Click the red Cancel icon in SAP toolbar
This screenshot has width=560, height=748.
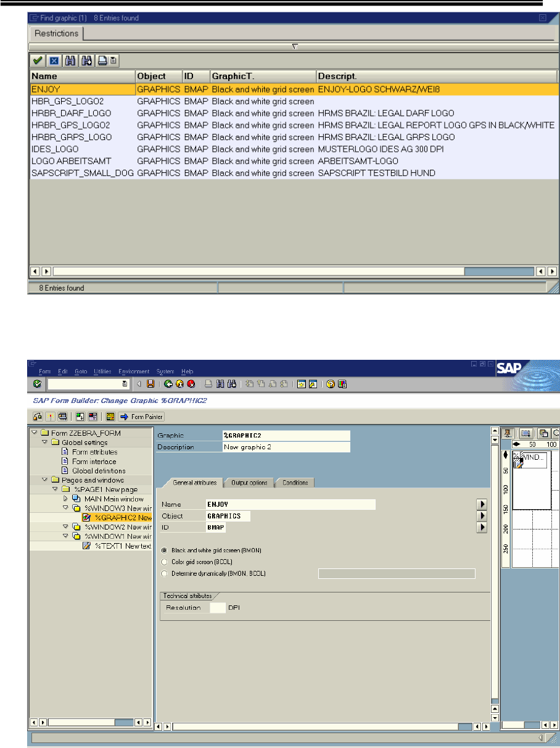click(x=191, y=384)
